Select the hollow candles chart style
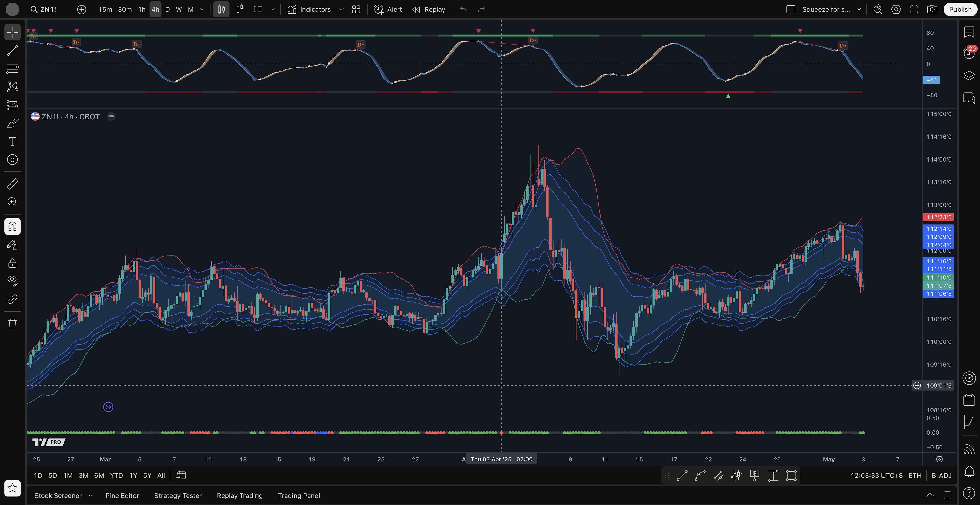Screen dimensions: 980x505 [x=240, y=9]
